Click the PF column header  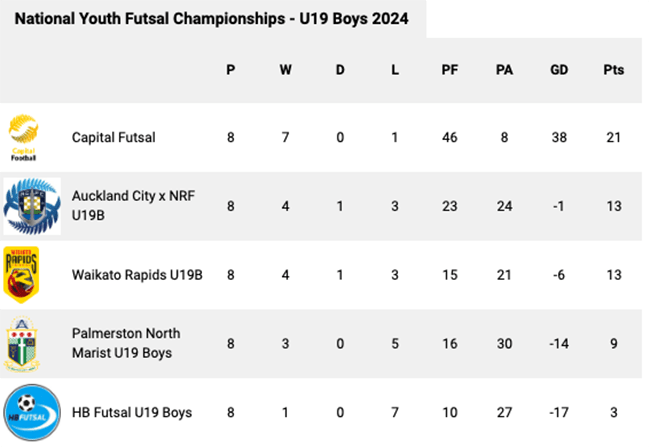[450, 70]
